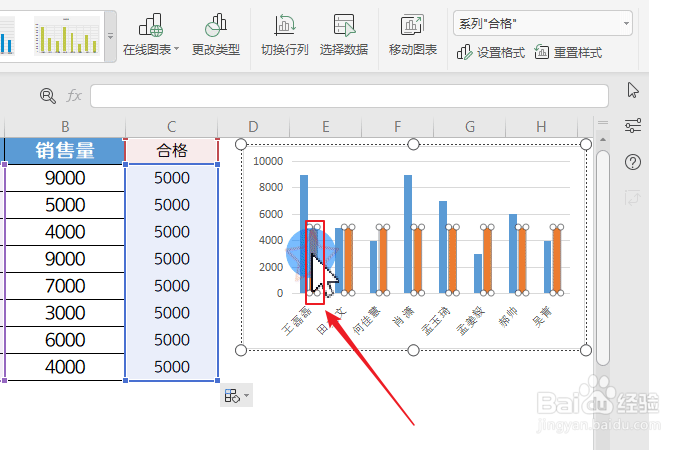The height and width of the screenshot is (450, 700).
Task: Click the 10000 axis label on chart
Action: click(x=268, y=161)
